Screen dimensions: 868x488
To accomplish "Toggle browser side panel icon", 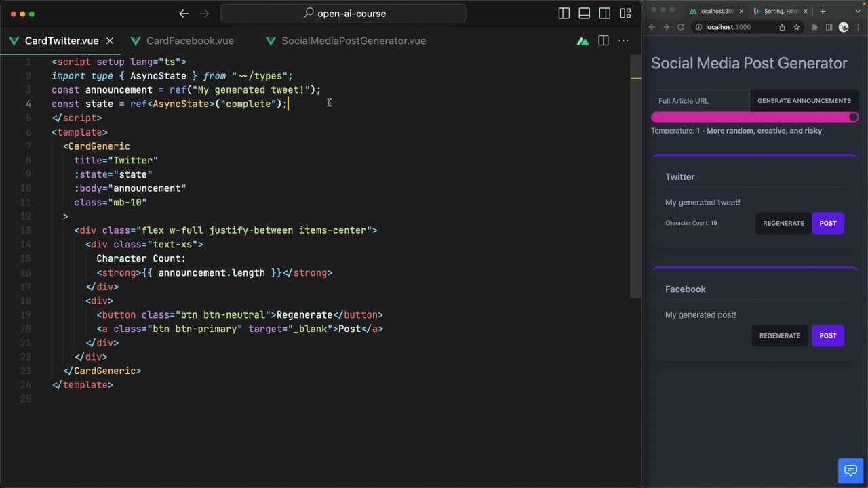I will [x=829, y=27].
